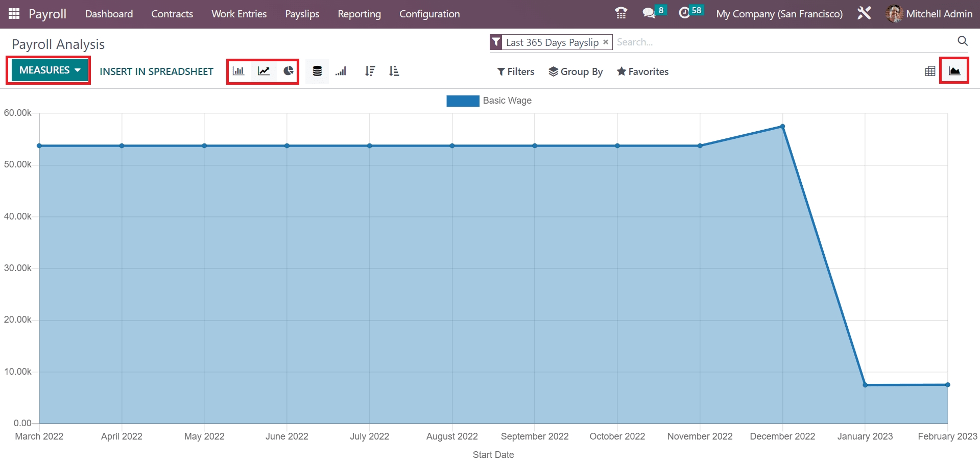Viewport: 980px width, 463px height.
Task: Sort data in ascending order
Action: [394, 71]
